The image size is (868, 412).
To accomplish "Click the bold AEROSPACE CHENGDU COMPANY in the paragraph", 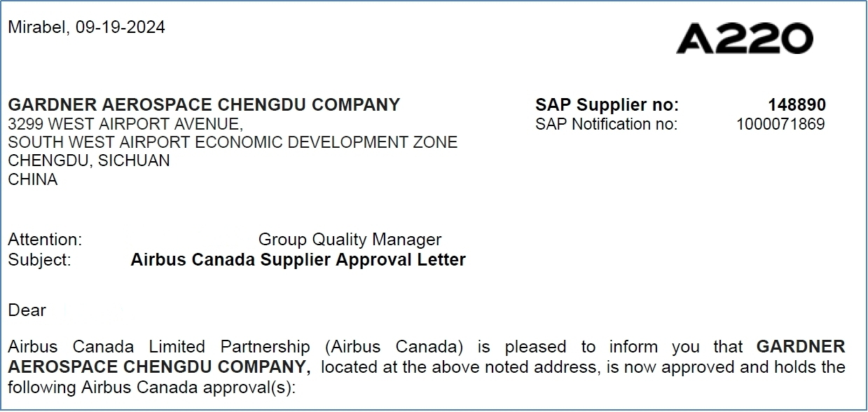I will click(159, 366).
